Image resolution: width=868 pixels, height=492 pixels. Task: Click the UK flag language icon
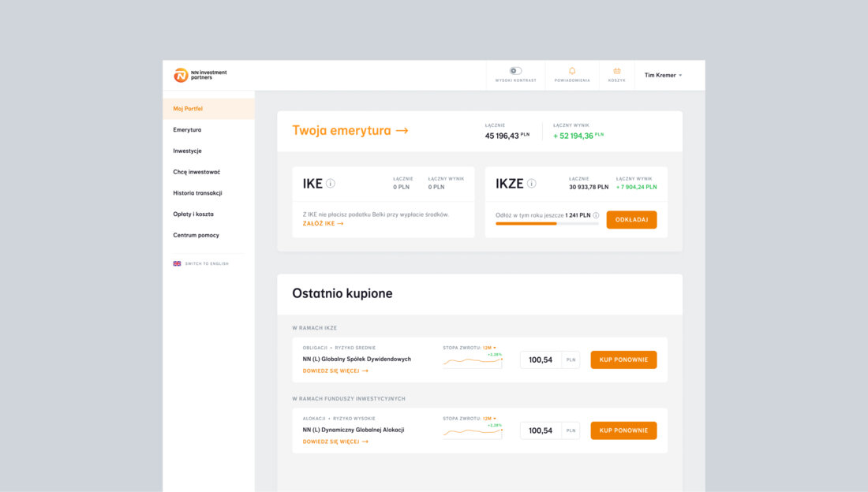(178, 263)
